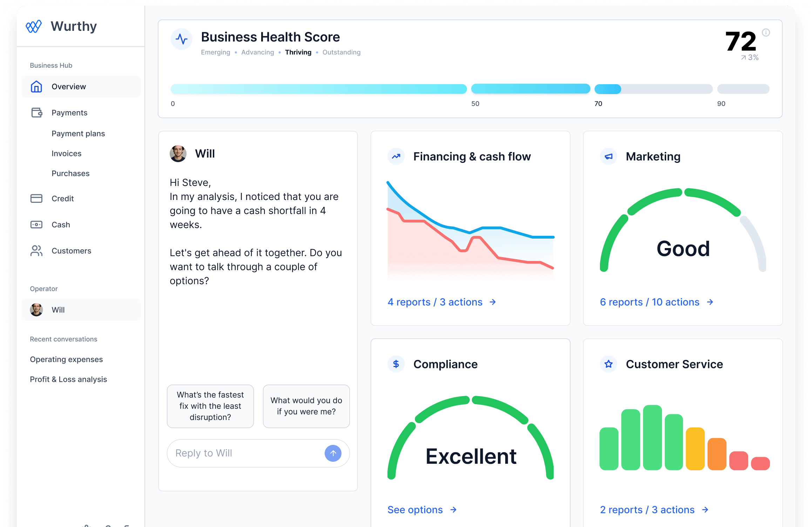Screen dimensions: 812x527
Task: Click the Wurthy logo icon
Action: tap(34, 26)
